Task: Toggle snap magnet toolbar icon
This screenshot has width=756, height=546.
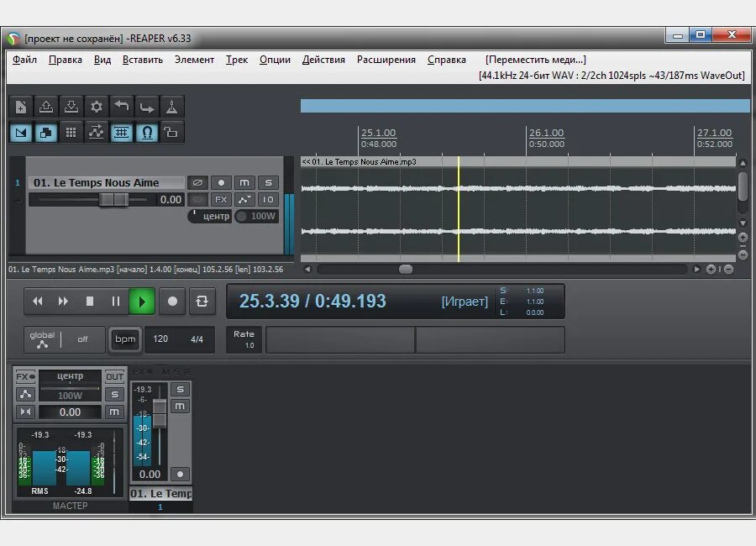Action: click(x=146, y=132)
